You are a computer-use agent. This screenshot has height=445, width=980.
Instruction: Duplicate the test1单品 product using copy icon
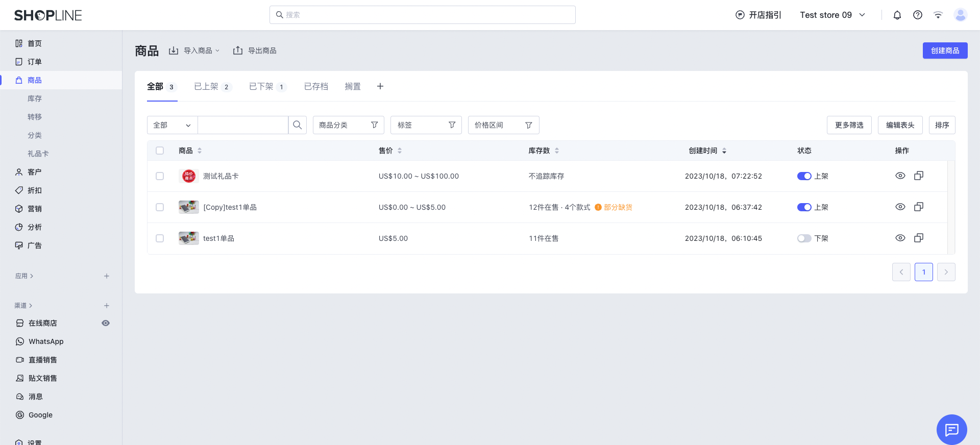click(x=918, y=238)
